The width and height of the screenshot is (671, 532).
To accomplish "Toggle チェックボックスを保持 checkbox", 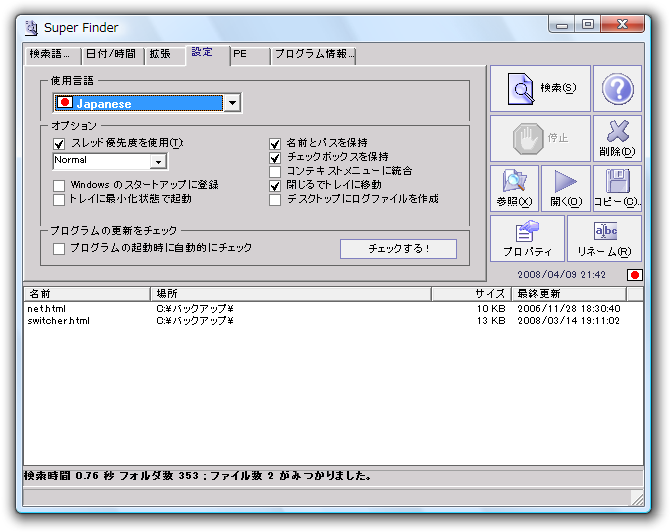I will click(x=275, y=158).
